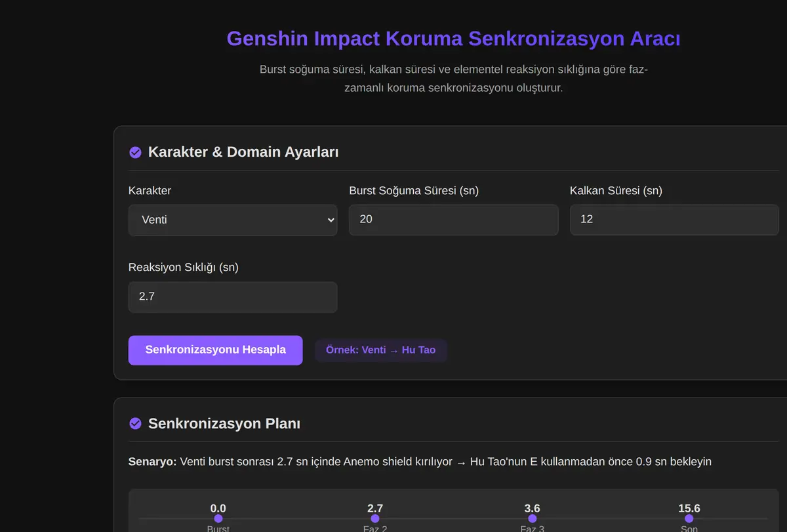Click the page title Genshin Impact Koruma Senkronizasyon Aracı

[x=453, y=39]
